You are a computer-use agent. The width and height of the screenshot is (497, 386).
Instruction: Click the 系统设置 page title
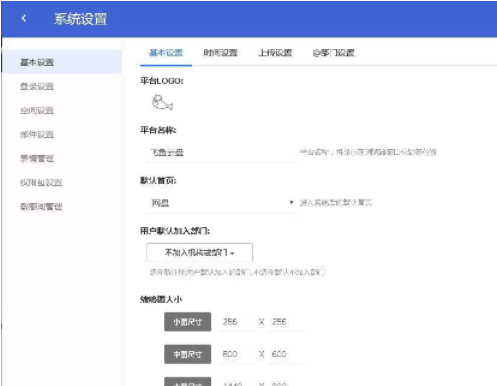(81, 19)
